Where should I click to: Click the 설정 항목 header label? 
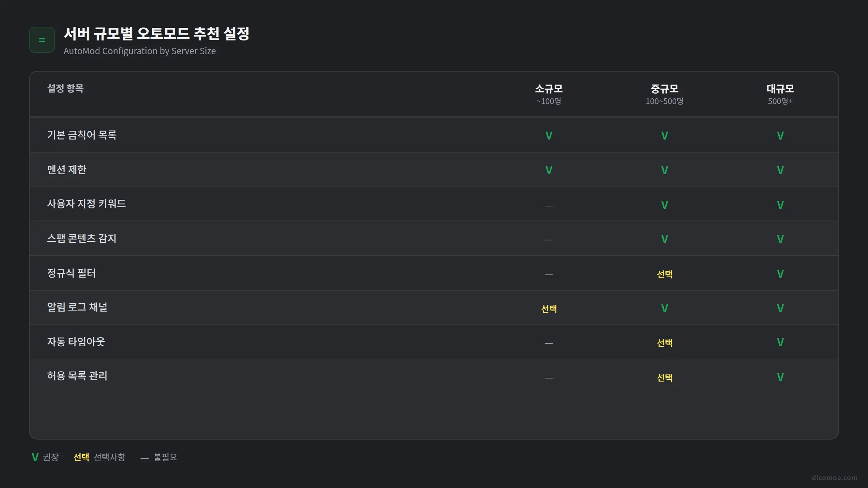point(65,88)
